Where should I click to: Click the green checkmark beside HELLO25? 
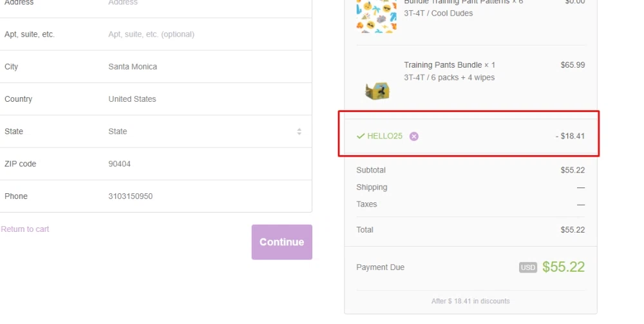coord(361,136)
